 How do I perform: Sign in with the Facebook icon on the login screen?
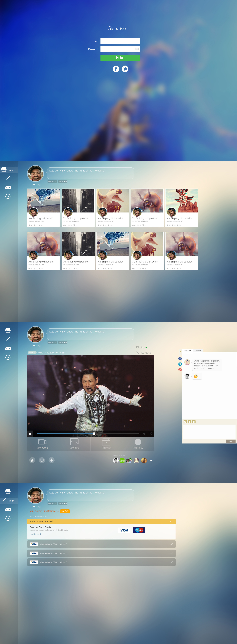tap(116, 69)
